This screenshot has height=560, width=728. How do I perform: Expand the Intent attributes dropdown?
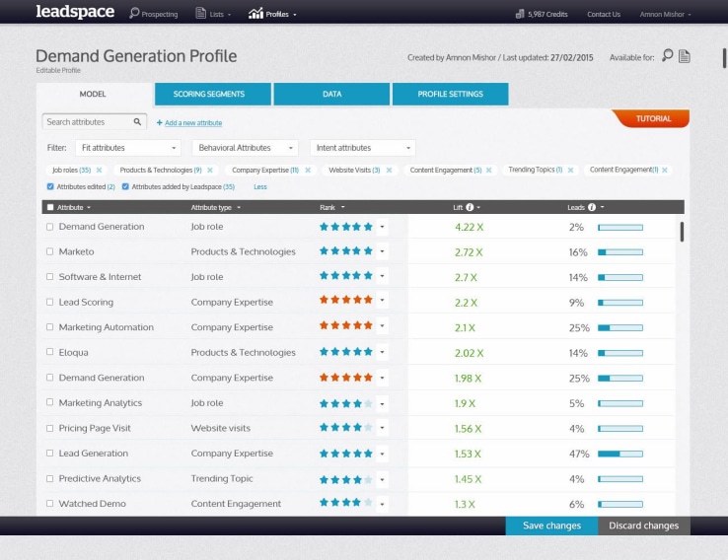(x=363, y=148)
